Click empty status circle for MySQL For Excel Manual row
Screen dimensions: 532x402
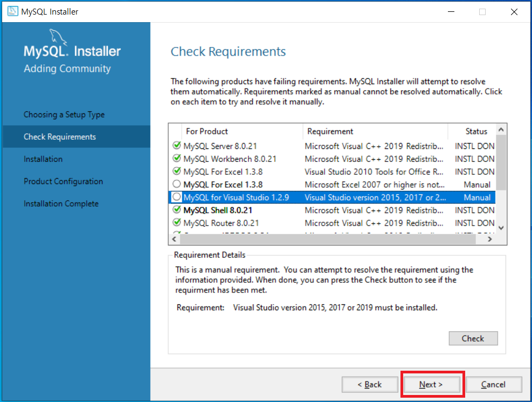pos(176,184)
